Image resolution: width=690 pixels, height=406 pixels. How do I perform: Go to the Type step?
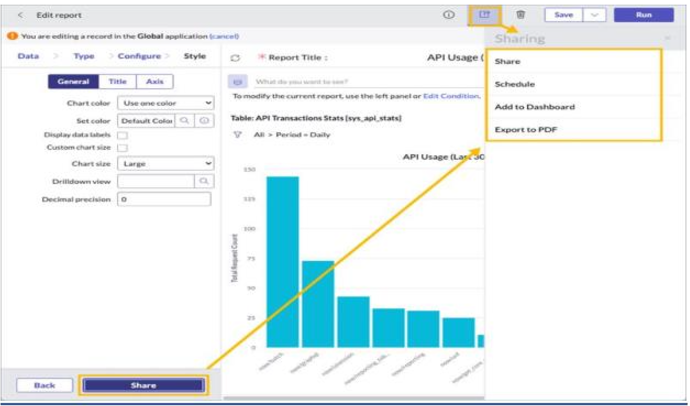coord(84,56)
